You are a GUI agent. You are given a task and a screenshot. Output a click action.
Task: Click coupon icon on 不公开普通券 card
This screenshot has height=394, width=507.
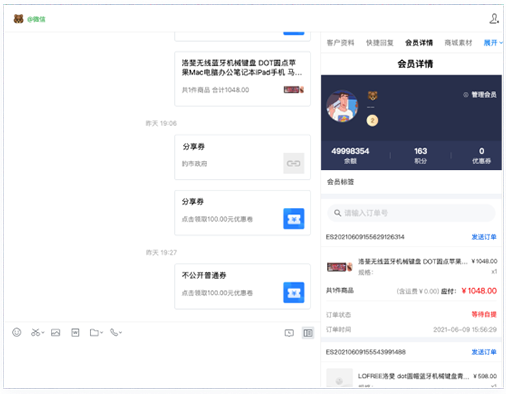click(x=294, y=292)
